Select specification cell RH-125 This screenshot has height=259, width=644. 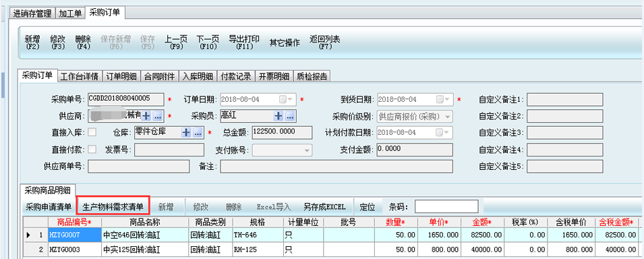pyautogui.click(x=258, y=250)
